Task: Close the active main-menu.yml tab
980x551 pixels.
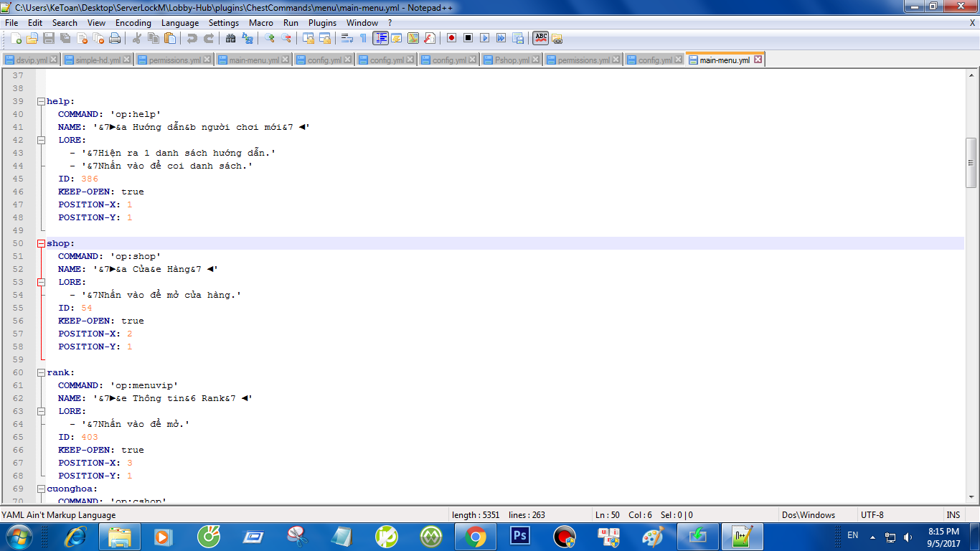Action: click(758, 60)
